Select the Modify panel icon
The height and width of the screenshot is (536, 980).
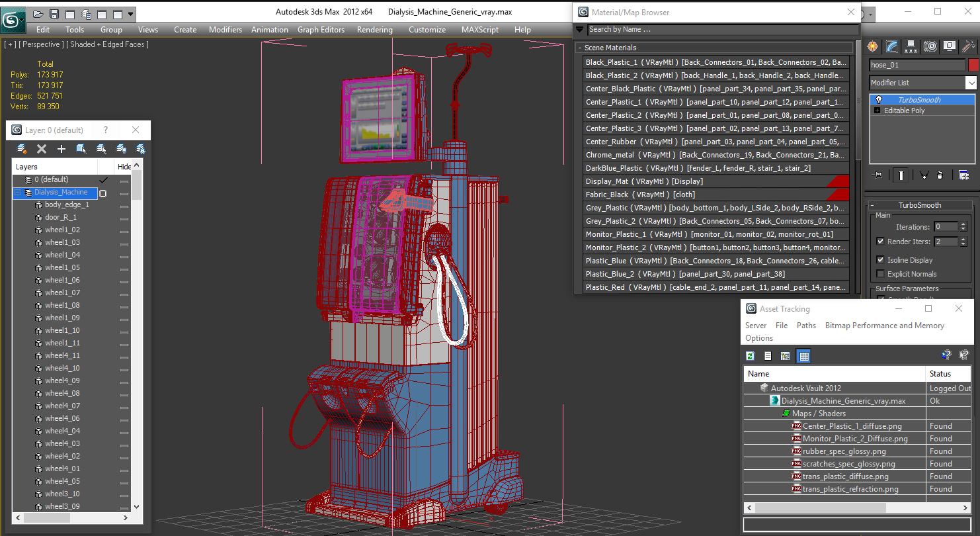(891, 46)
